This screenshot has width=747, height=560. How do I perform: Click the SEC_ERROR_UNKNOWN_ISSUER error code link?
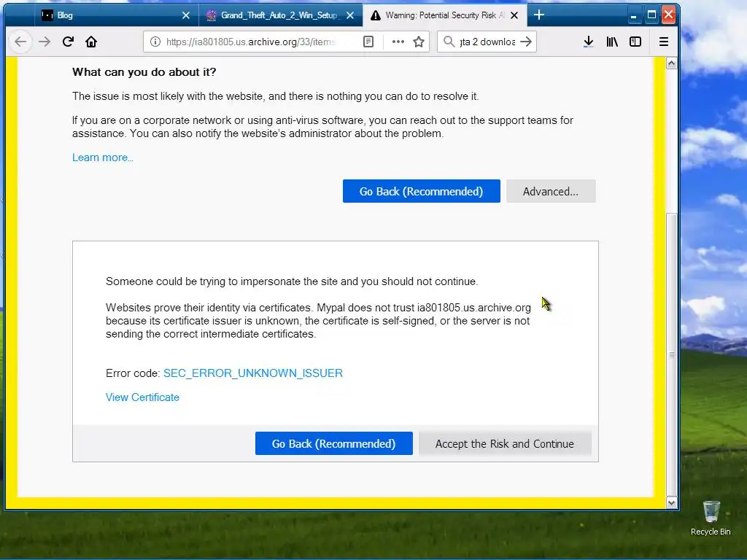253,373
